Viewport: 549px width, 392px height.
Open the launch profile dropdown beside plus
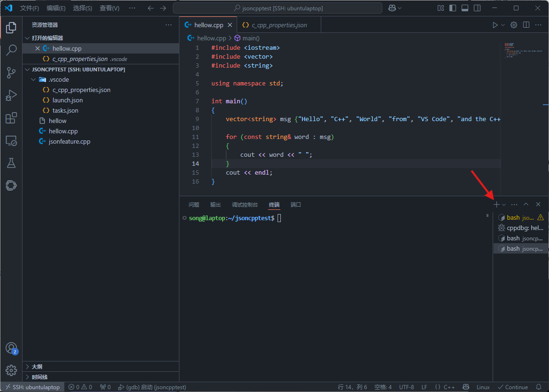coord(504,205)
